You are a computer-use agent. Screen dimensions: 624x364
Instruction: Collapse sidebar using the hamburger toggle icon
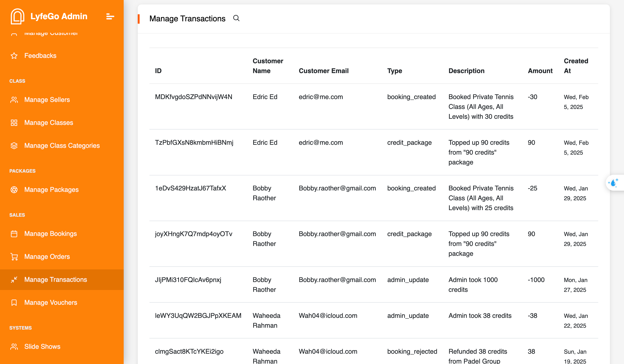pos(110,17)
